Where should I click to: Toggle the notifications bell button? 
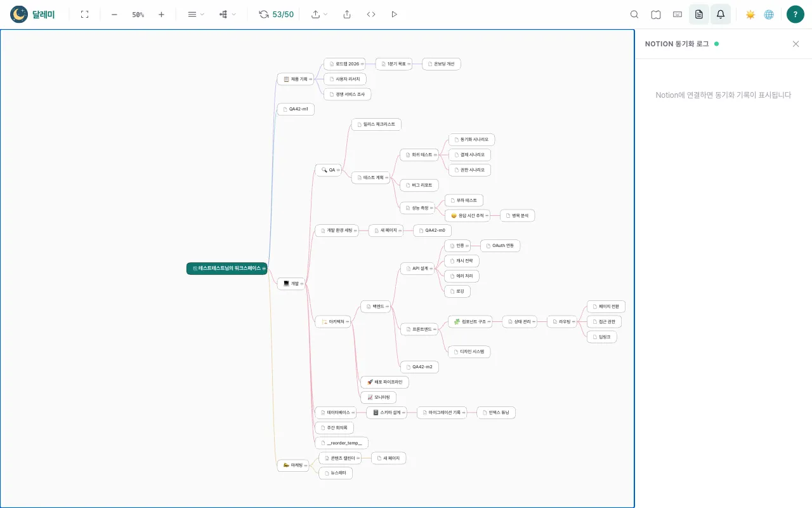click(x=721, y=14)
